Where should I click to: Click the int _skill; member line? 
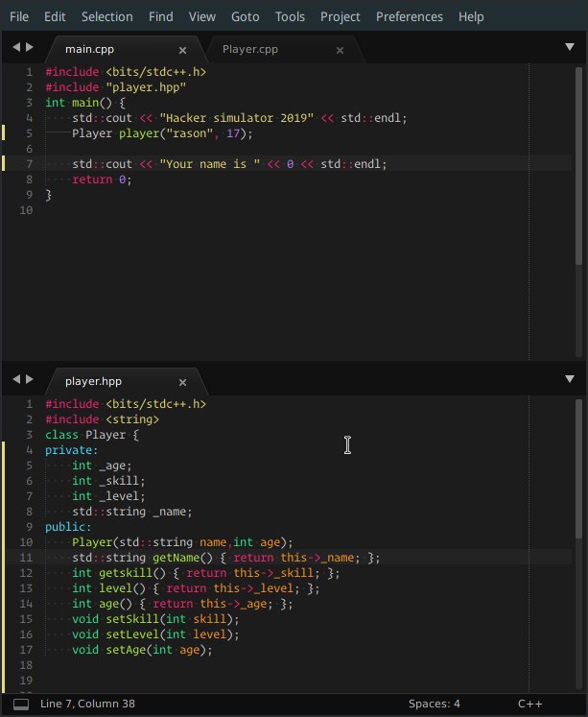point(108,481)
